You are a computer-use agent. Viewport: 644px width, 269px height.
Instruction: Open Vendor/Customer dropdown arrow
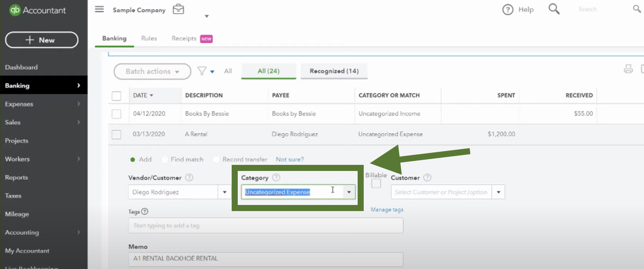pyautogui.click(x=225, y=192)
